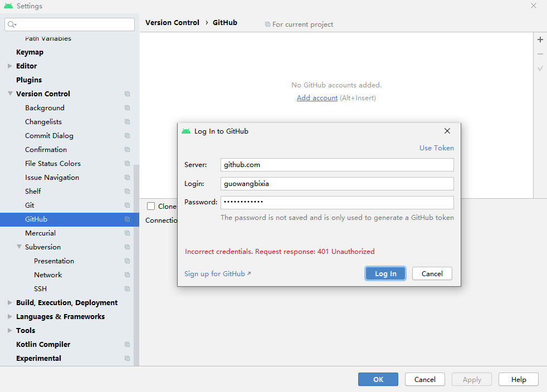This screenshot has height=392, width=547.
Task: Click the search magnifier icon in Settings
Action: pos(12,24)
